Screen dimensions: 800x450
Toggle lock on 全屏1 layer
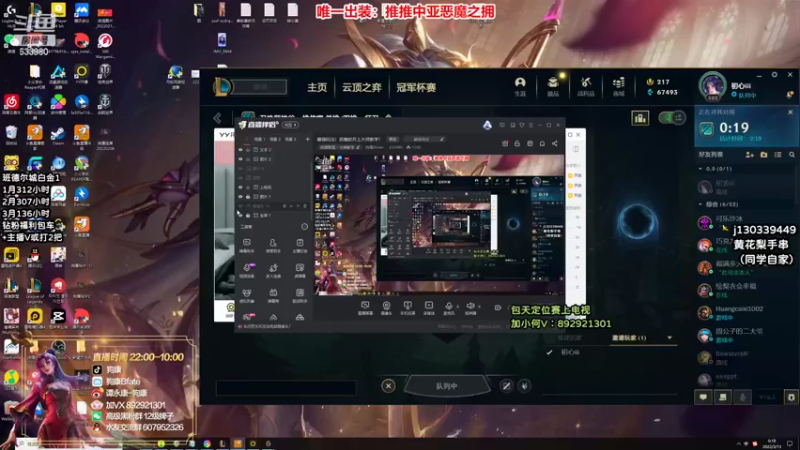tap(248, 215)
